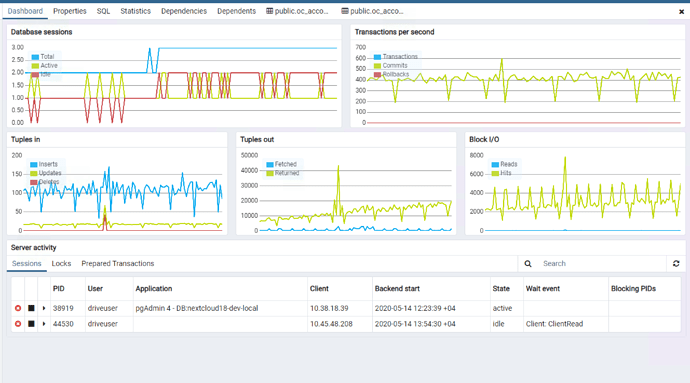Click the Total legend swatch in Database sessions
Screen dimensions: 690x383
pos(35,57)
